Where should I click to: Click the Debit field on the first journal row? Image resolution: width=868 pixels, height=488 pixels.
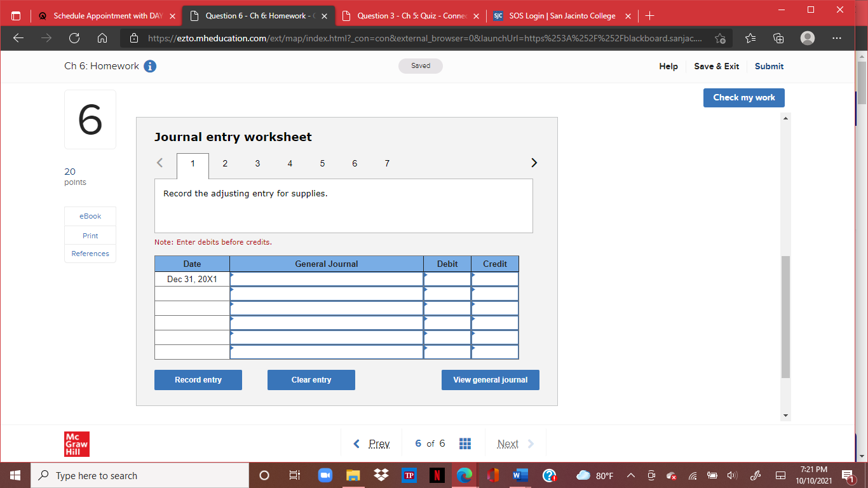[447, 278]
